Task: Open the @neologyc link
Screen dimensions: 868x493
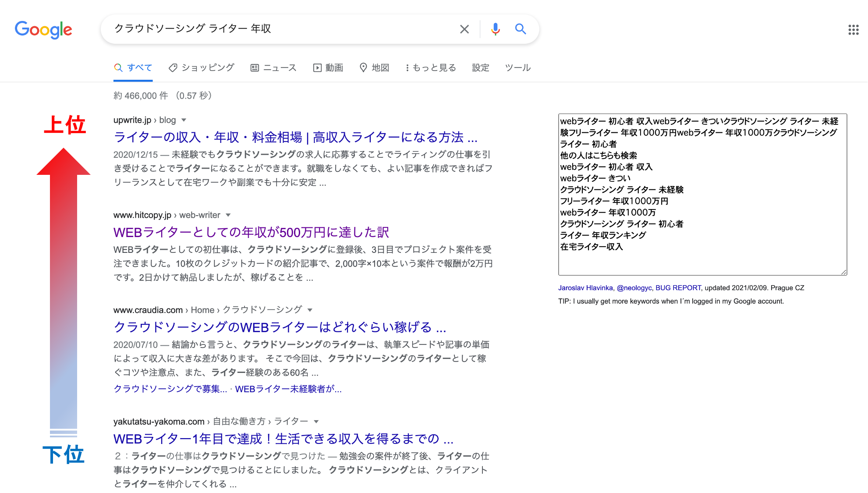Action: [x=634, y=288]
